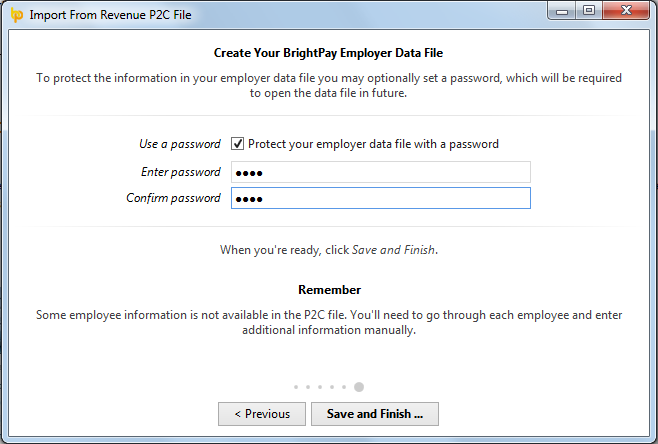Close the Import From Revenue P2C dialog
Viewport: 658px width, 444px height.
coord(626,10)
